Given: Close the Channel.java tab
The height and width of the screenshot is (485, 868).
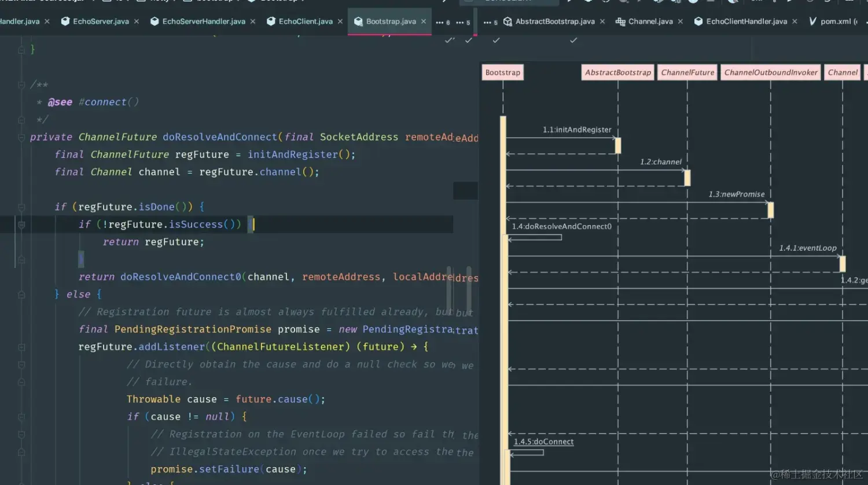Looking at the screenshot, I should click(681, 21).
